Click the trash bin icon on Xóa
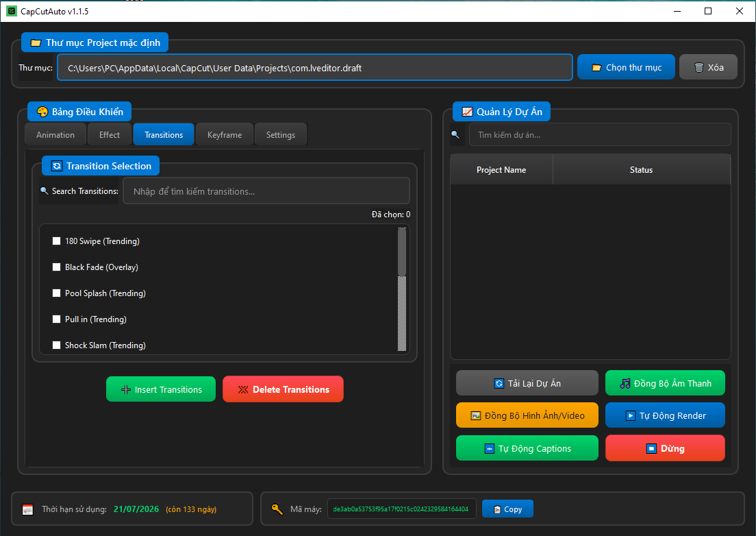756x536 pixels. point(698,68)
